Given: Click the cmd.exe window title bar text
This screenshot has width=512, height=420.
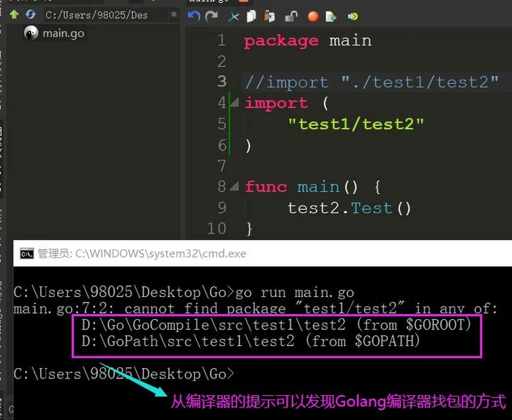Looking at the screenshot, I should click(x=142, y=254).
